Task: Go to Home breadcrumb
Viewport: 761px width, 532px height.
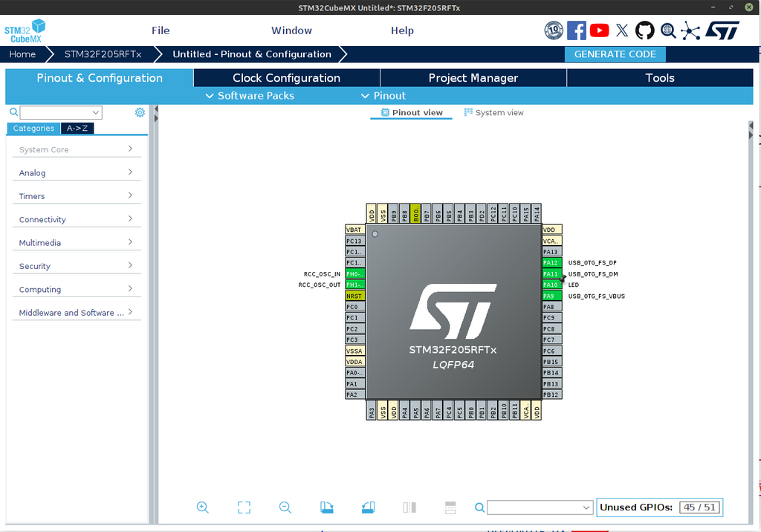Action: pyautogui.click(x=22, y=54)
